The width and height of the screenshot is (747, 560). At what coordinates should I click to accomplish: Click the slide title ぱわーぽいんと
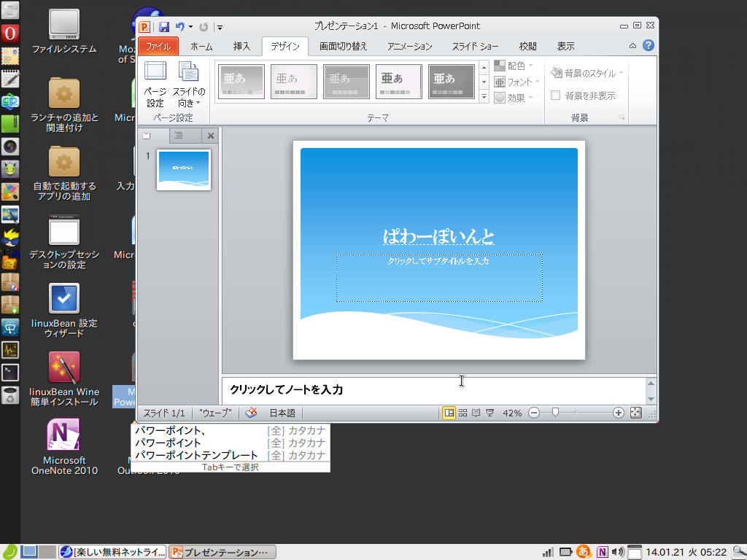pos(438,236)
